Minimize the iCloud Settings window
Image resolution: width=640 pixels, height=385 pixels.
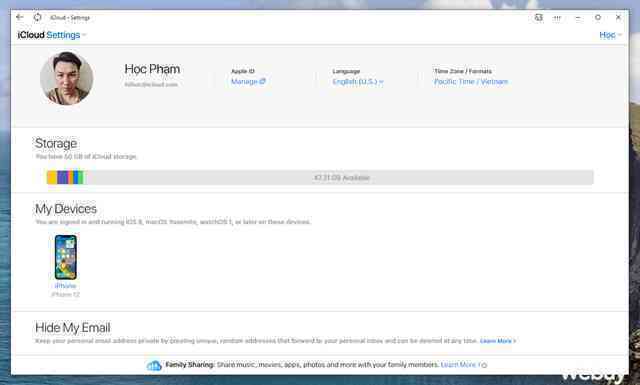point(578,18)
